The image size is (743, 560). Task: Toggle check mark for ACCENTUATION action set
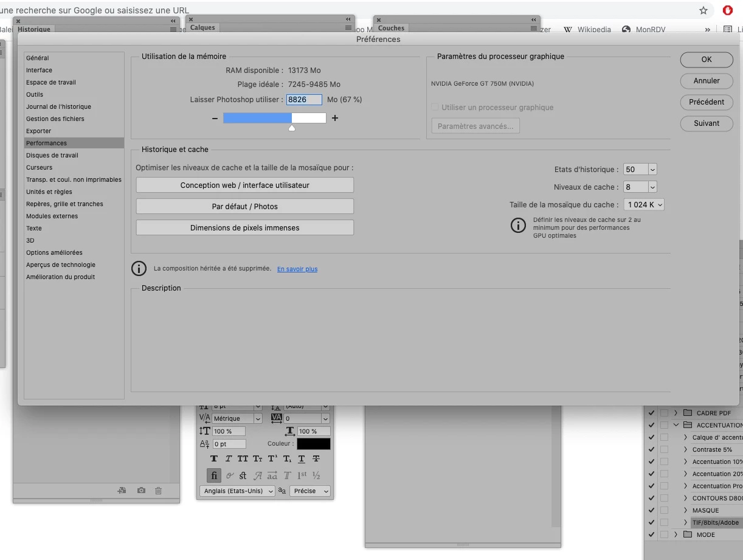point(652,425)
